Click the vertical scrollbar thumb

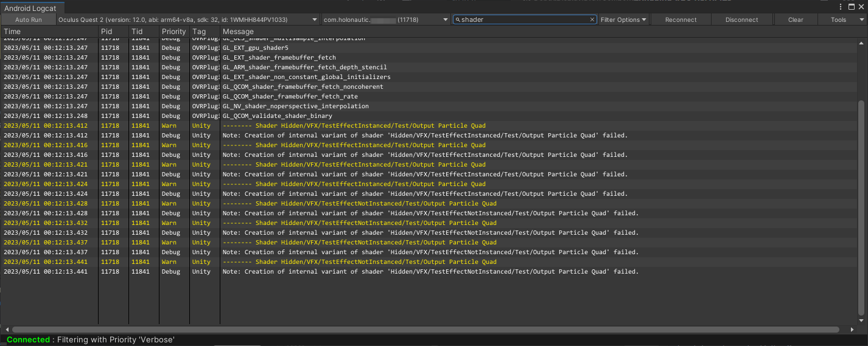click(x=861, y=208)
